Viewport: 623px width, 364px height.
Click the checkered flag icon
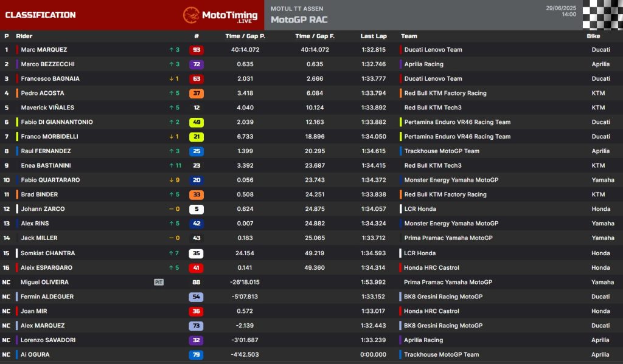point(602,15)
